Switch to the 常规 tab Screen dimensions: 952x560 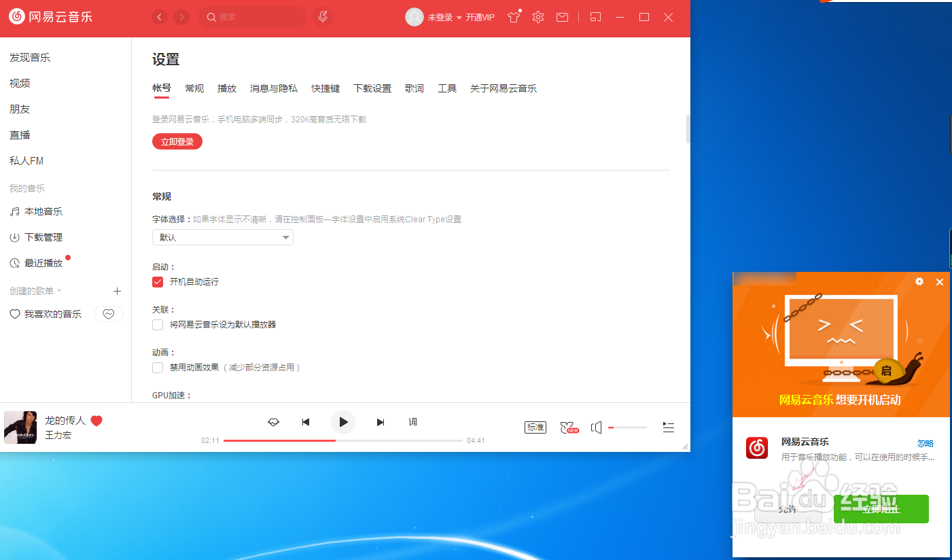(194, 88)
